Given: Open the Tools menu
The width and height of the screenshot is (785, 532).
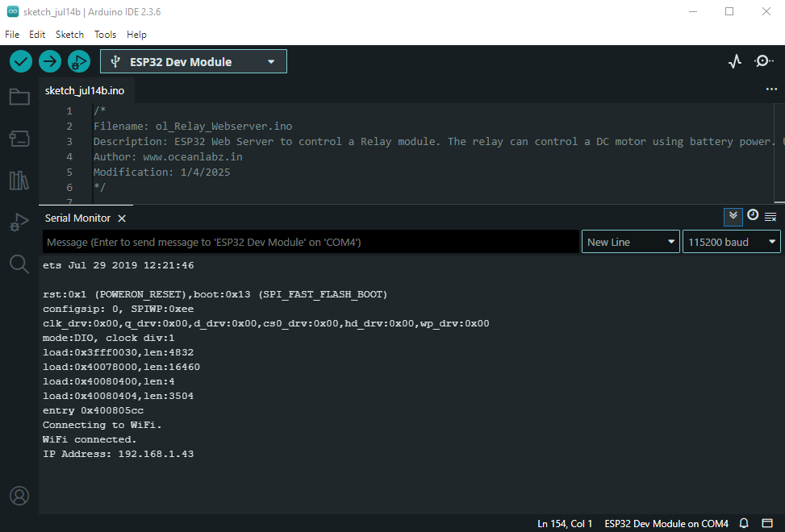Looking at the screenshot, I should [x=105, y=35].
